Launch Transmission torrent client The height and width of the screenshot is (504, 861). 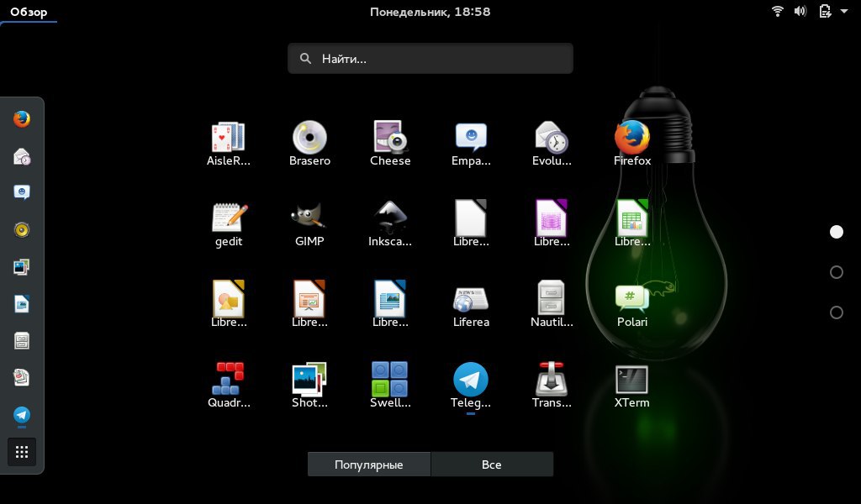(x=552, y=386)
